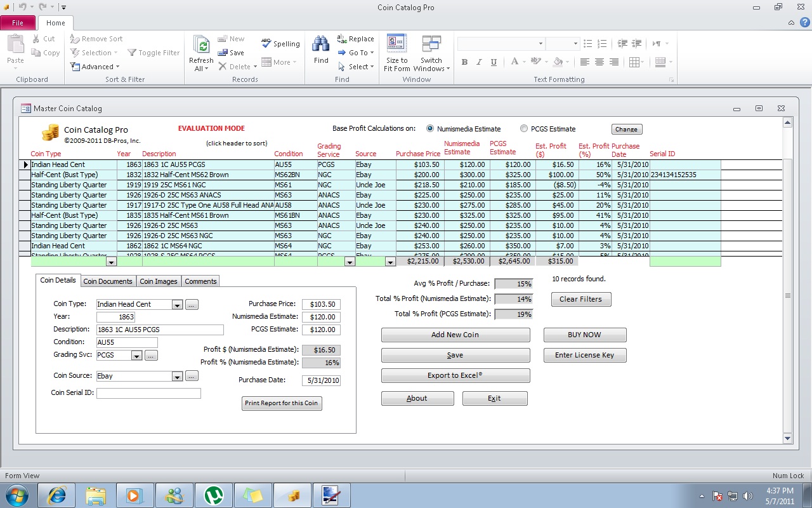Open the Coin Type dropdown
The width and height of the screenshot is (812, 508).
pos(177,304)
